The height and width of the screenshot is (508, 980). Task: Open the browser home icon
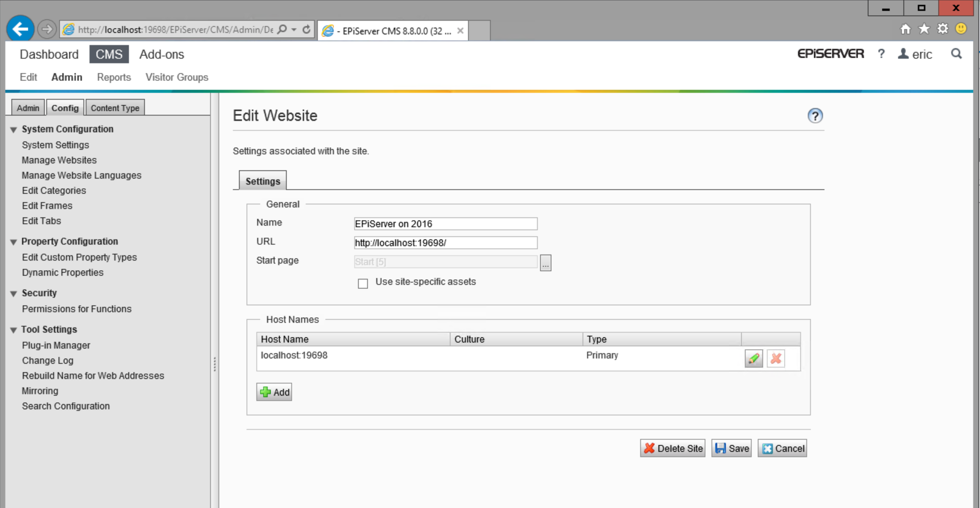pos(905,29)
